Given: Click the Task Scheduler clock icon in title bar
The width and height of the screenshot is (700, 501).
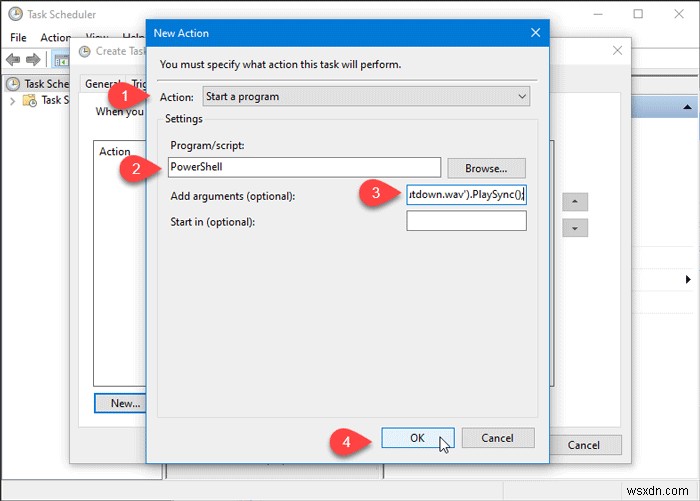Looking at the screenshot, I should point(15,14).
